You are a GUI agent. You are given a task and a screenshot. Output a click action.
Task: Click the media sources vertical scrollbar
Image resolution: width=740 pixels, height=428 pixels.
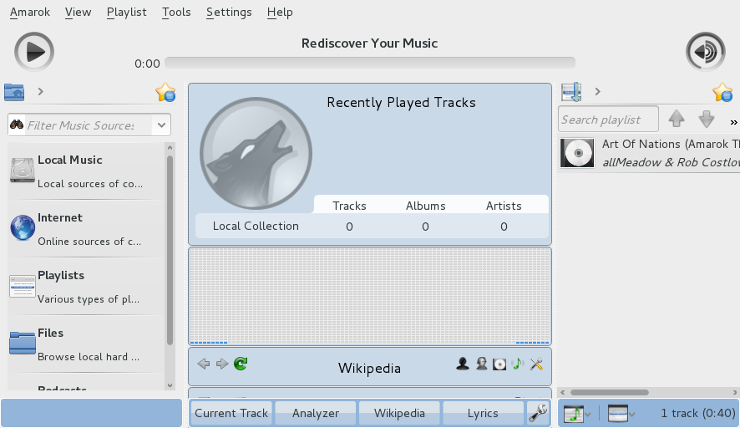point(170,250)
